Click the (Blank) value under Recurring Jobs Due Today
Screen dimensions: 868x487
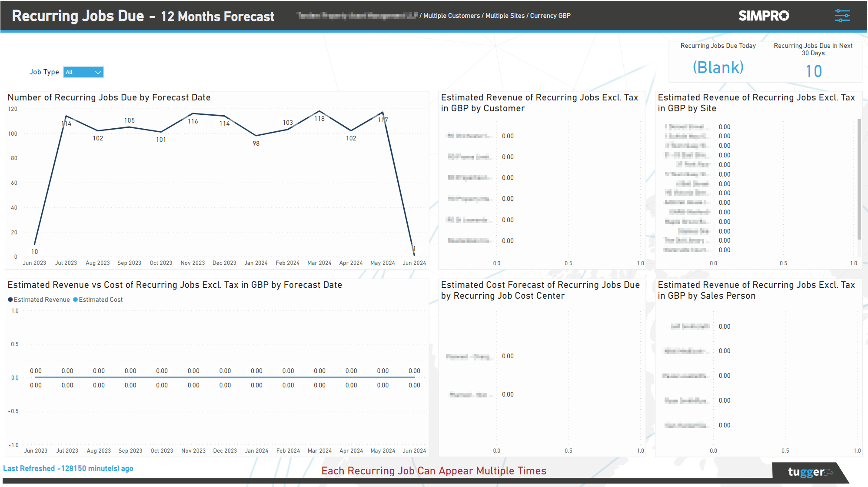[718, 67]
